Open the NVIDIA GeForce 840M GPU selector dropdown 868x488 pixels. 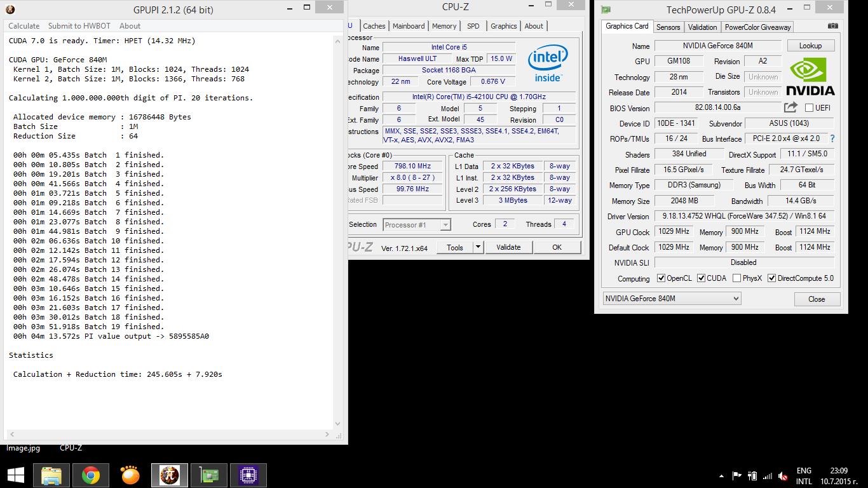(x=672, y=299)
